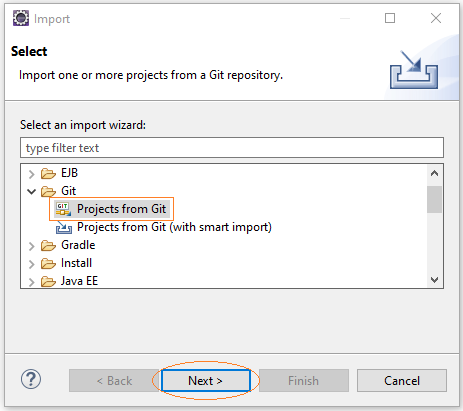Screen dimensions: 463x411
Task: Click the smart import wizard icon
Action: click(x=64, y=228)
